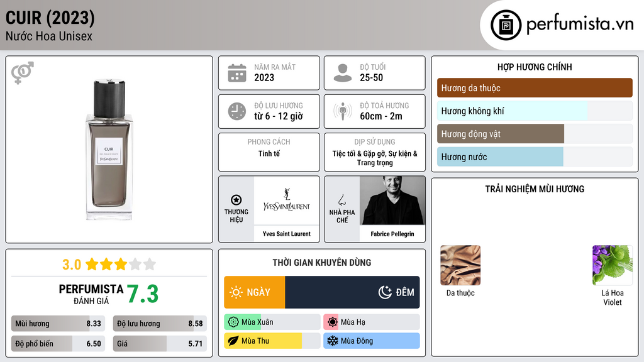Click the CUIR (2023) title

pyautogui.click(x=50, y=18)
